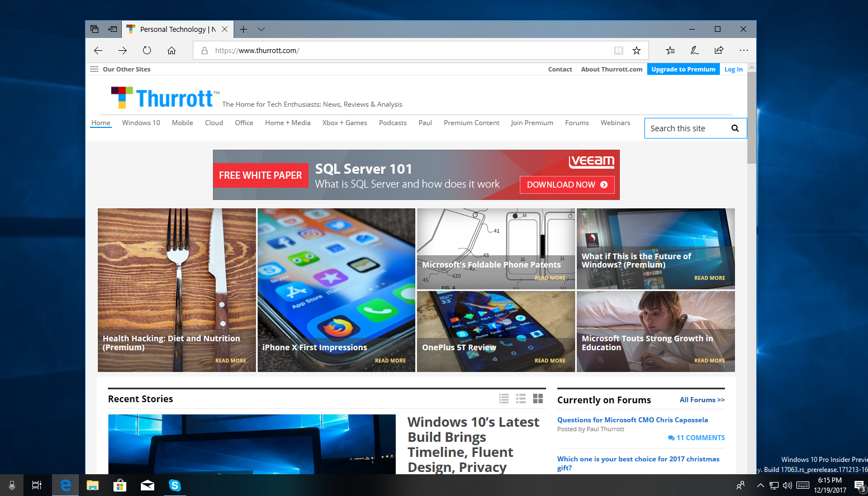This screenshot has width=868, height=496.
Task: Refresh the page with reload icon
Action: pyautogui.click(x=147, y=50)
